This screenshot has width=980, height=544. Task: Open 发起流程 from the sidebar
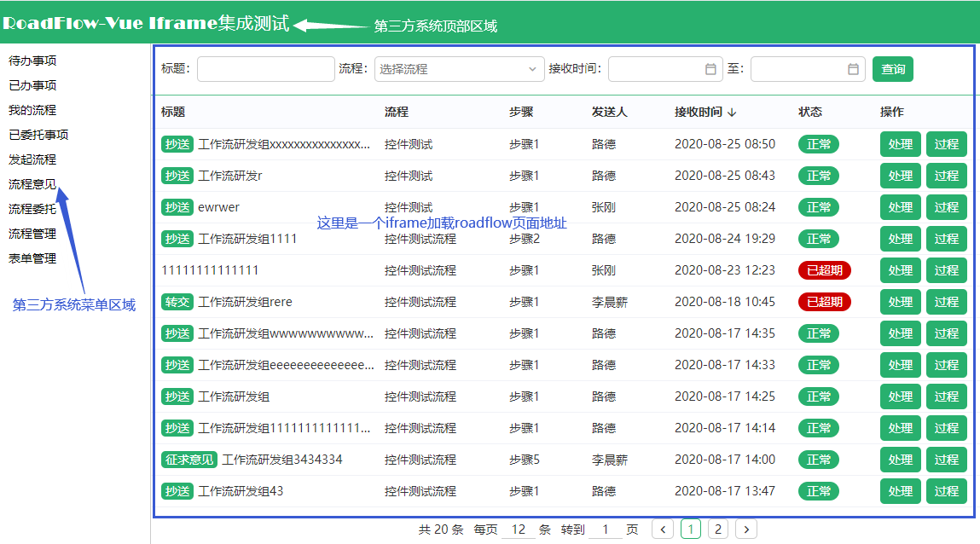(32, 160)
